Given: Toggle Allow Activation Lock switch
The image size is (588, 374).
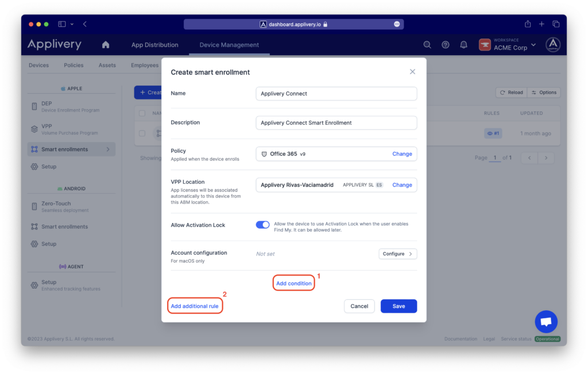Looking at the screenshot, I should pyautogui.click(x=262, y=225).
